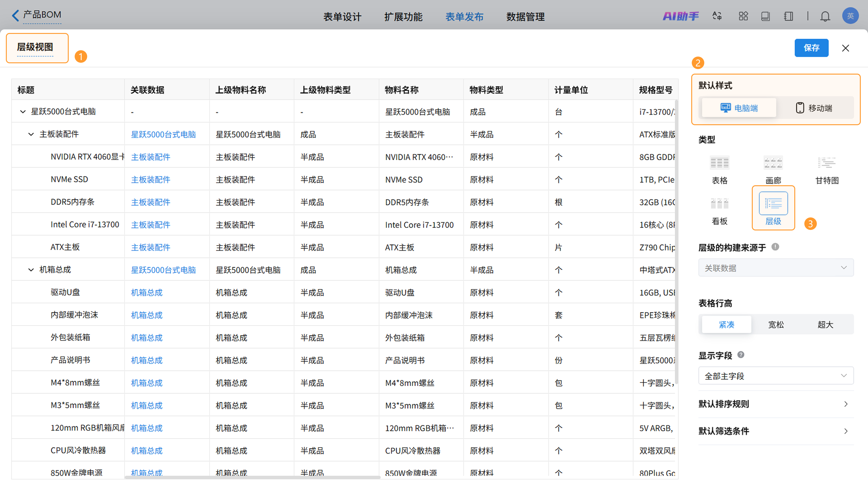
Task: Open the 全部主字段 display field dropdown
Action: click(x=776, y=376)
